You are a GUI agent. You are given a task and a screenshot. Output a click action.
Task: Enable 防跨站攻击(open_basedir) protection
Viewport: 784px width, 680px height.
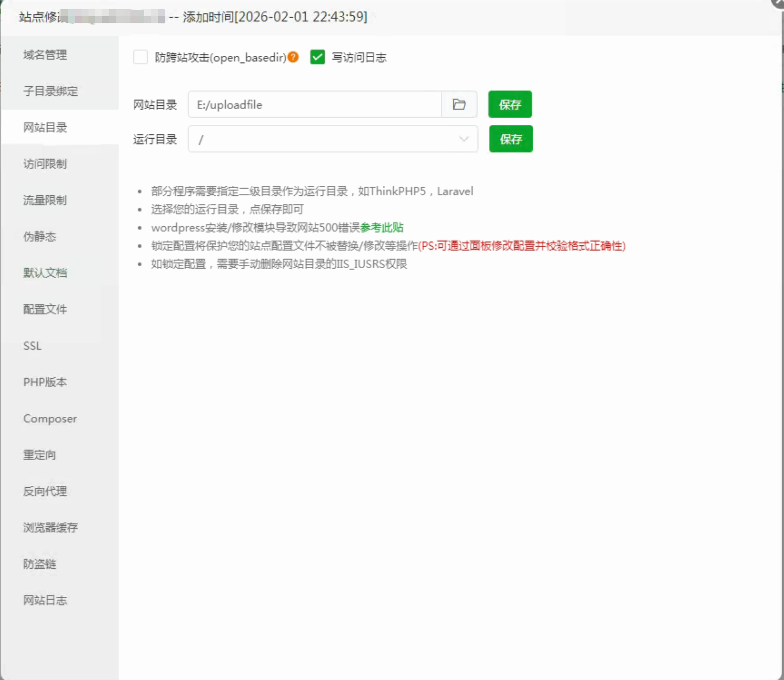pyautogui.click(x=140, y=57)
